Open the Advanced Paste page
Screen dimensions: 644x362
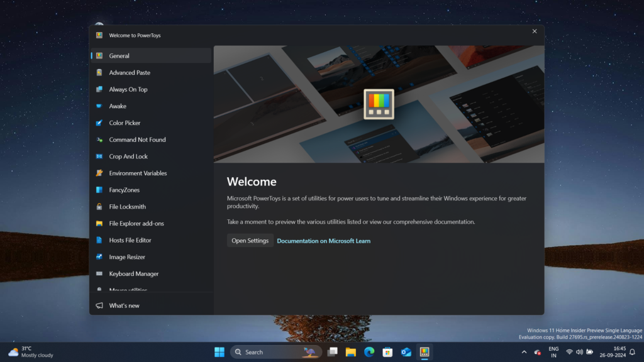[151, 72]
